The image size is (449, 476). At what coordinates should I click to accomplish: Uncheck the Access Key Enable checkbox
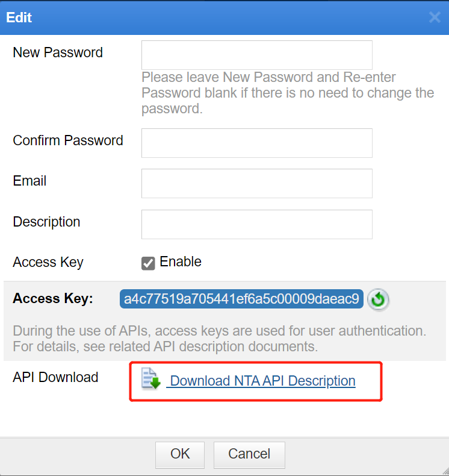148,263
